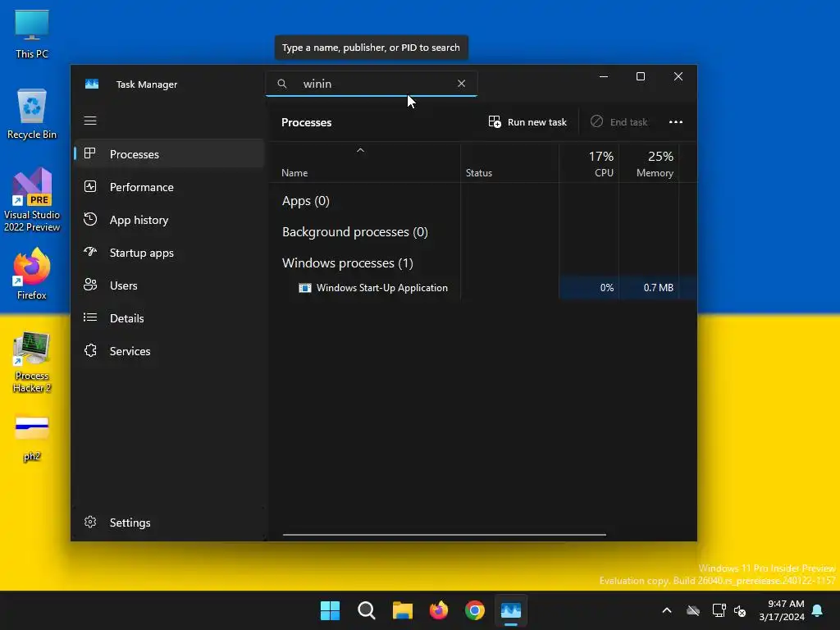Click the network tray icon

tap(719, 610)
